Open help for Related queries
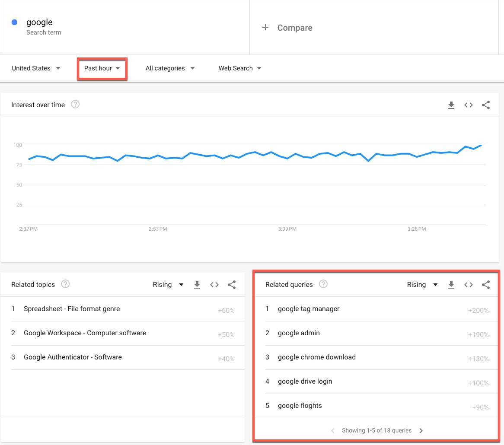This screenshot has width=504, height=445. (323, 284)
